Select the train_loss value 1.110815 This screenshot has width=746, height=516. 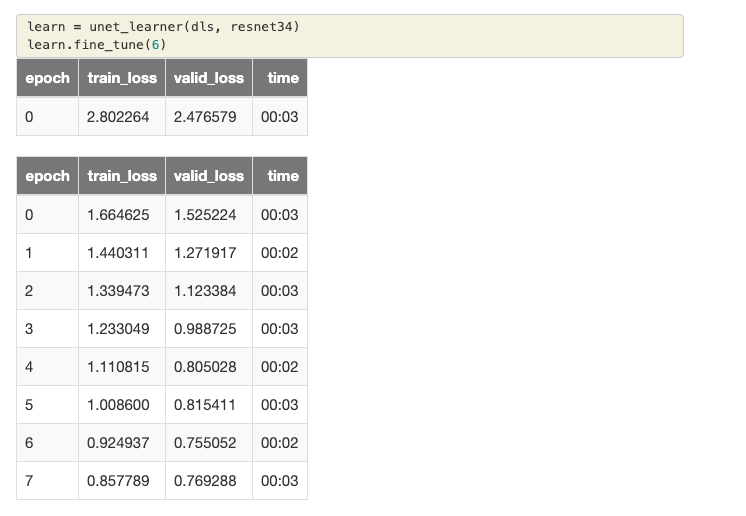118,367
